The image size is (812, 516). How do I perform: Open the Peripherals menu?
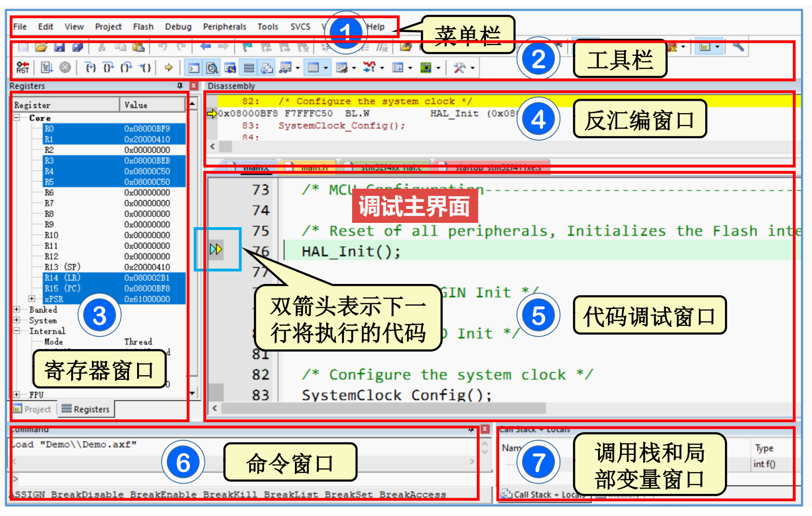[x=225, y=26]
